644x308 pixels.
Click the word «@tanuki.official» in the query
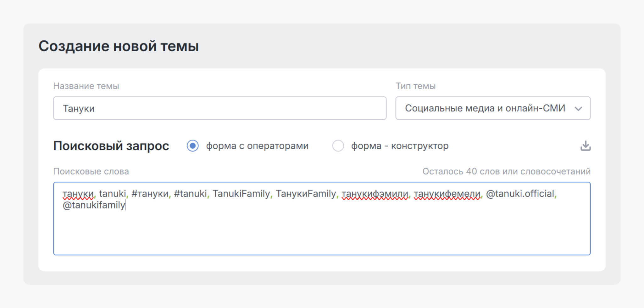pos(520,194)
